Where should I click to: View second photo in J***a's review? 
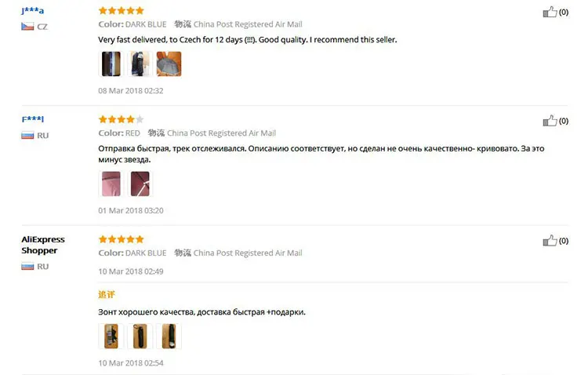140,64
